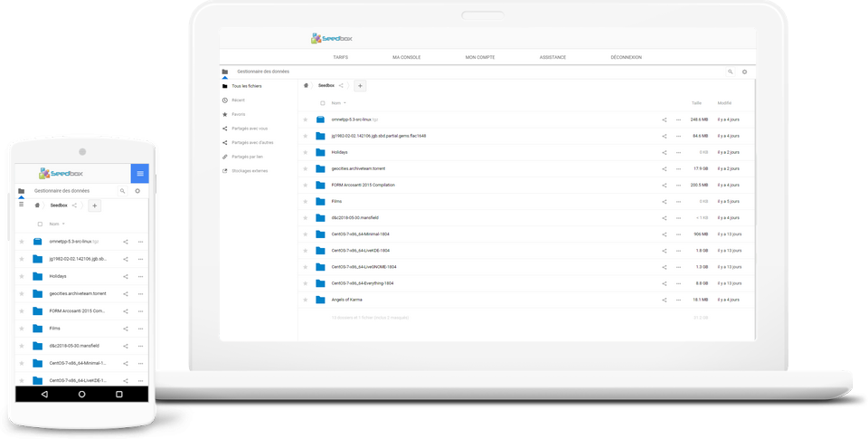
Task: Tap Android home button on phone
Action: click(x=82, y=394)
